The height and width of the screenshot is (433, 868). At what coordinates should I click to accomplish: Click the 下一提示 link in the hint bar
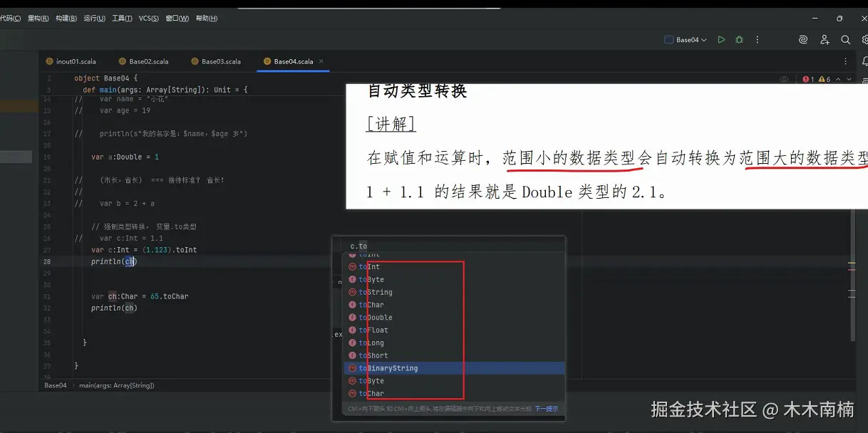546,408
